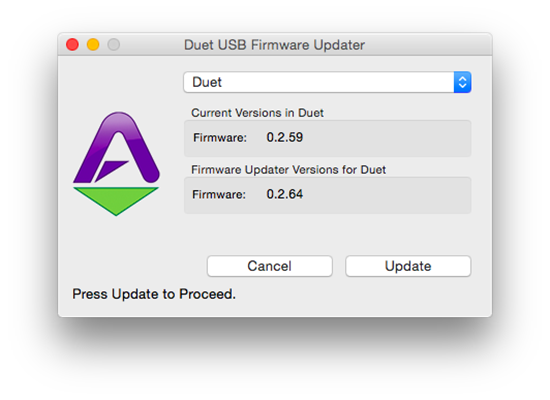Select the current firmware version 0.2.59
The width and height of the screenshot is (550, 400).
pos(284,137)
